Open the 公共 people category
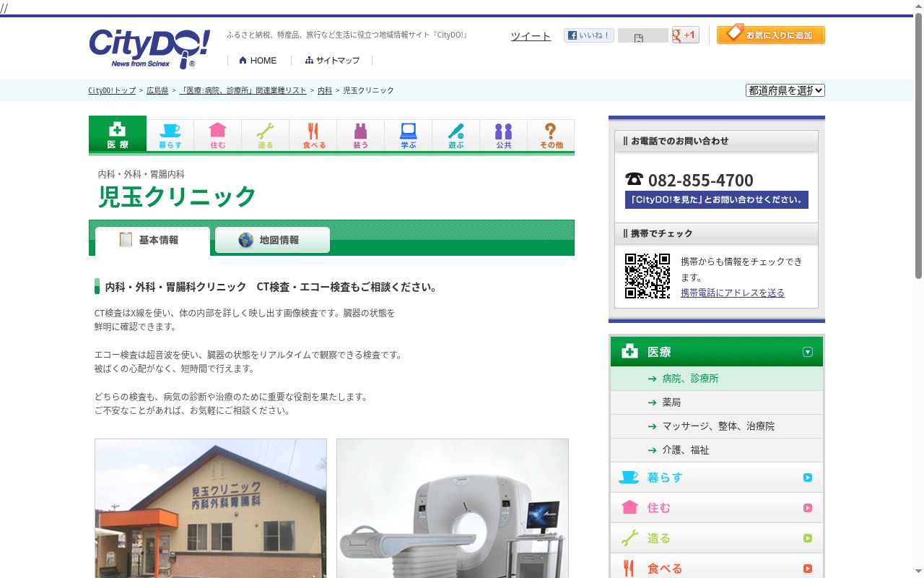 [504, 136]
